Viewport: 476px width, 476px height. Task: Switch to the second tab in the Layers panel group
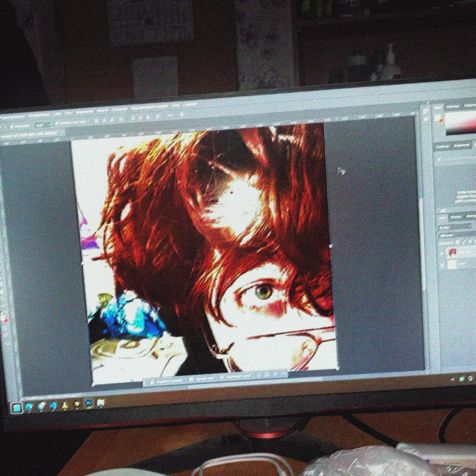tap(456, 217)
